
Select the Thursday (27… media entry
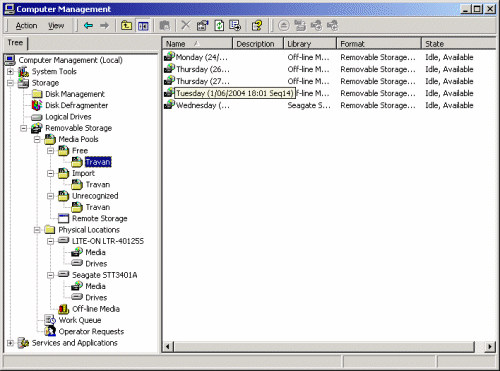tap(203, 81)
